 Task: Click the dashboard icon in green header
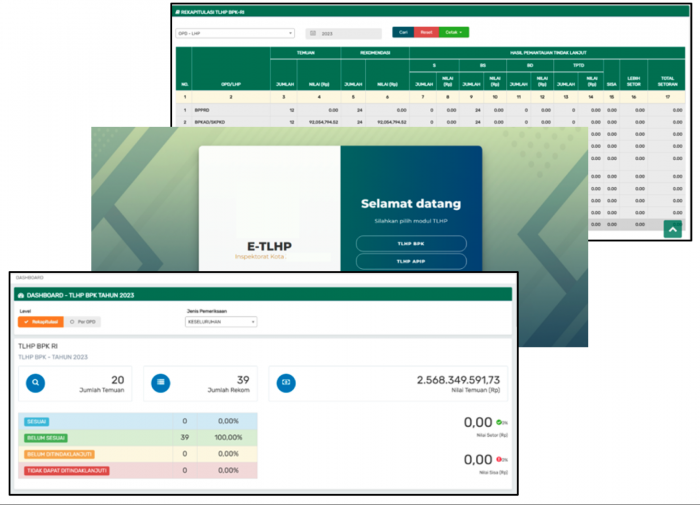pos(19,295)
